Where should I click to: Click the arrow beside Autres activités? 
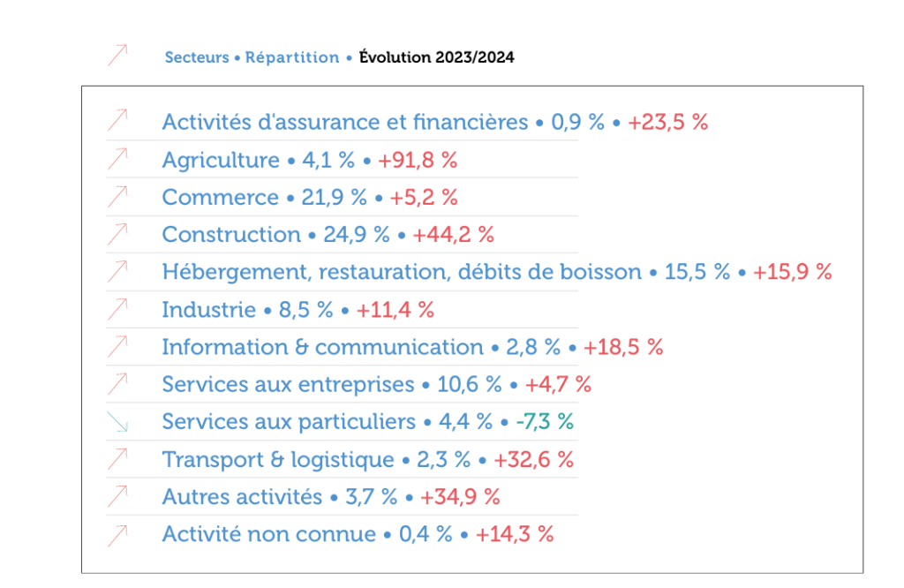tap(117, 496)
